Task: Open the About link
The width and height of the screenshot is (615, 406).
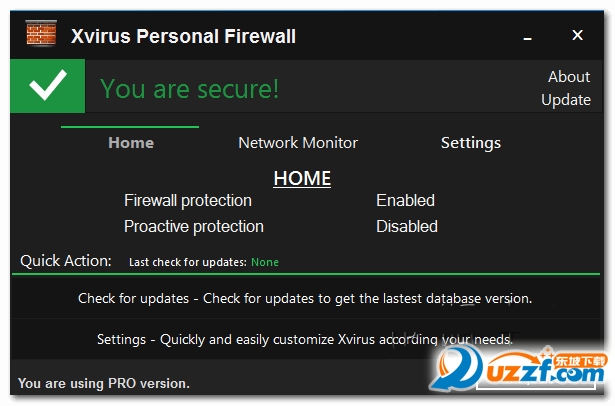Action: 569,77
